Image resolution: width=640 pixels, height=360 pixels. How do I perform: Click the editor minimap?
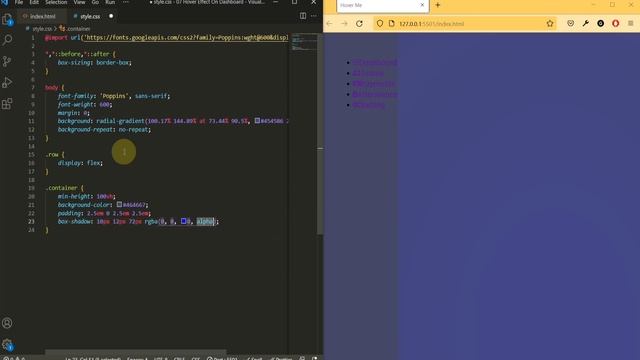304,42
